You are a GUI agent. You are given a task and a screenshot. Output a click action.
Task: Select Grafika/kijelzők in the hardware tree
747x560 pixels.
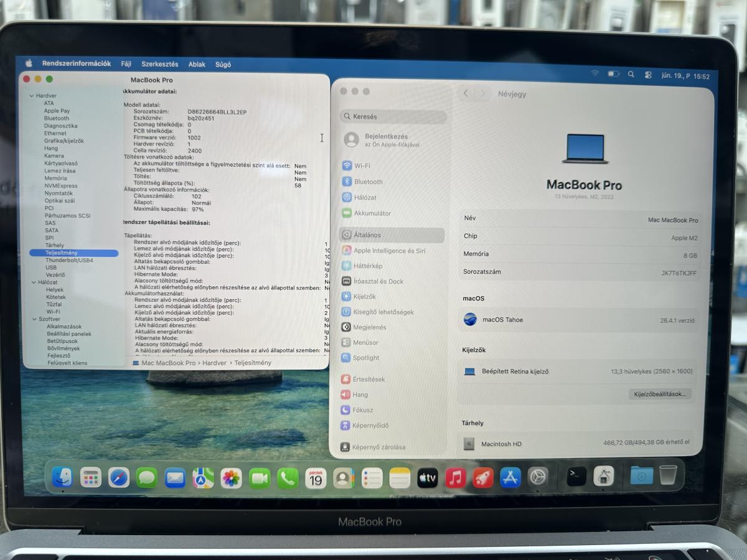tap(63, 141)
